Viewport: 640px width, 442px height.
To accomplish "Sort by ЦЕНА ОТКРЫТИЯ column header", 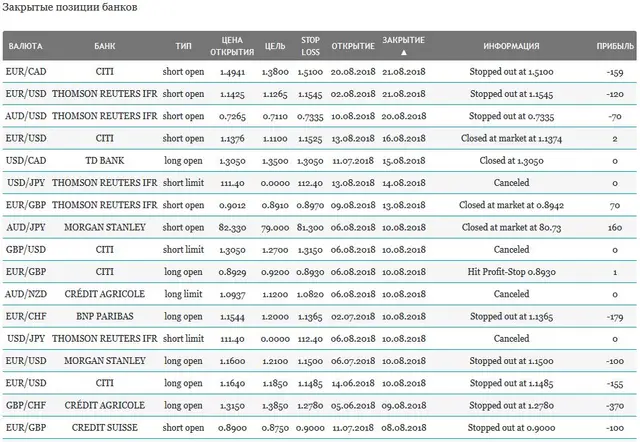I will [x=232, y=46].
